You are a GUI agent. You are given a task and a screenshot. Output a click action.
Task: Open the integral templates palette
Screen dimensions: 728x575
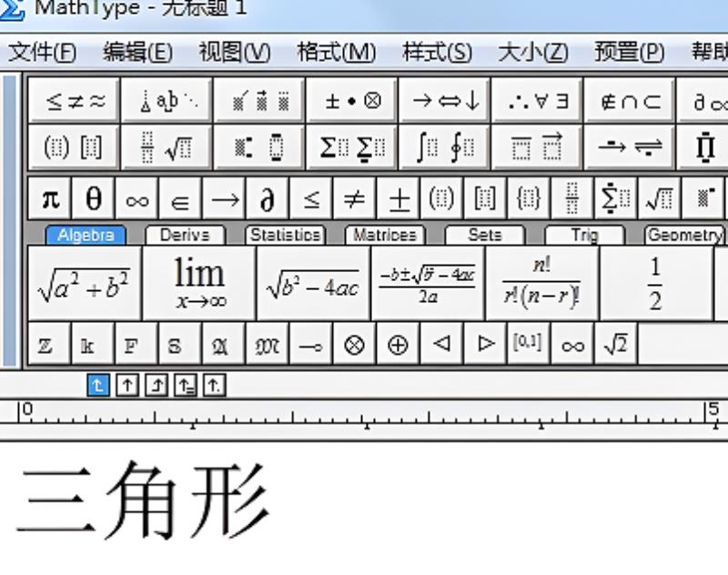444,147
